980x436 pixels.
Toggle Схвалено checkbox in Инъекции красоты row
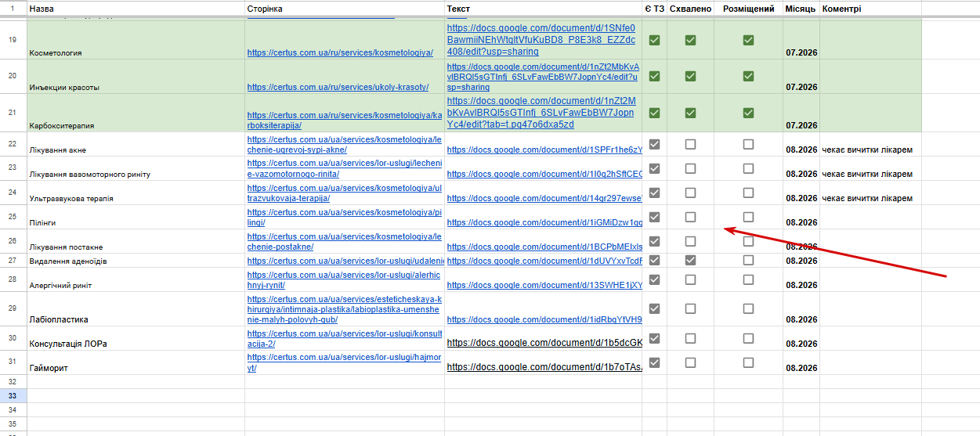point(690,76)
